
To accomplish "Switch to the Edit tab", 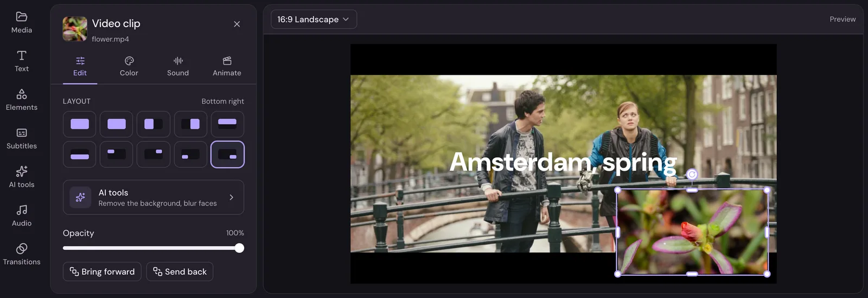I will [80, 67].
